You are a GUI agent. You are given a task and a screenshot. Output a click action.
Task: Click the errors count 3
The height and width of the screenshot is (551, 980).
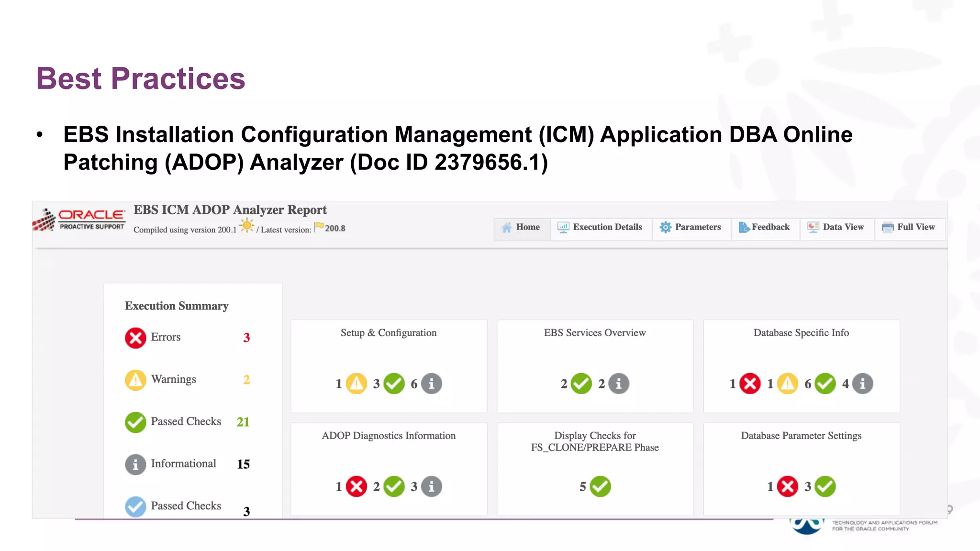tap(246, 338)
